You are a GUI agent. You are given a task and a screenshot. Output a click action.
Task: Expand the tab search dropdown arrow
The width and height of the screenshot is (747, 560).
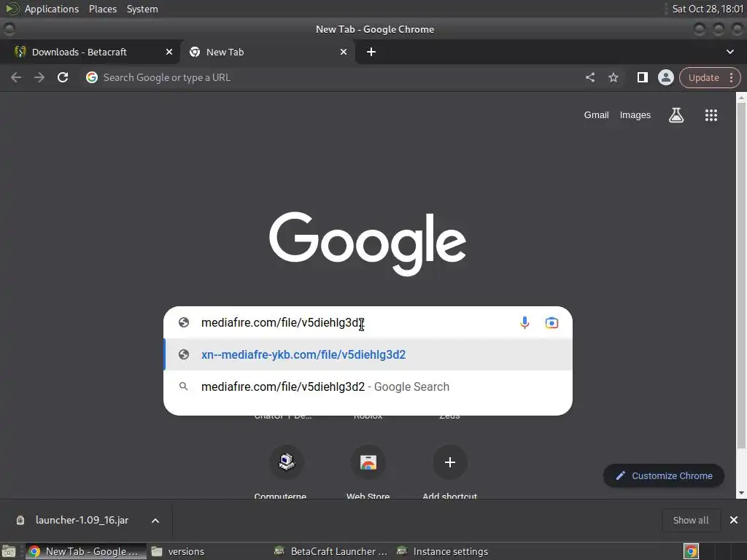coord(729,52)
